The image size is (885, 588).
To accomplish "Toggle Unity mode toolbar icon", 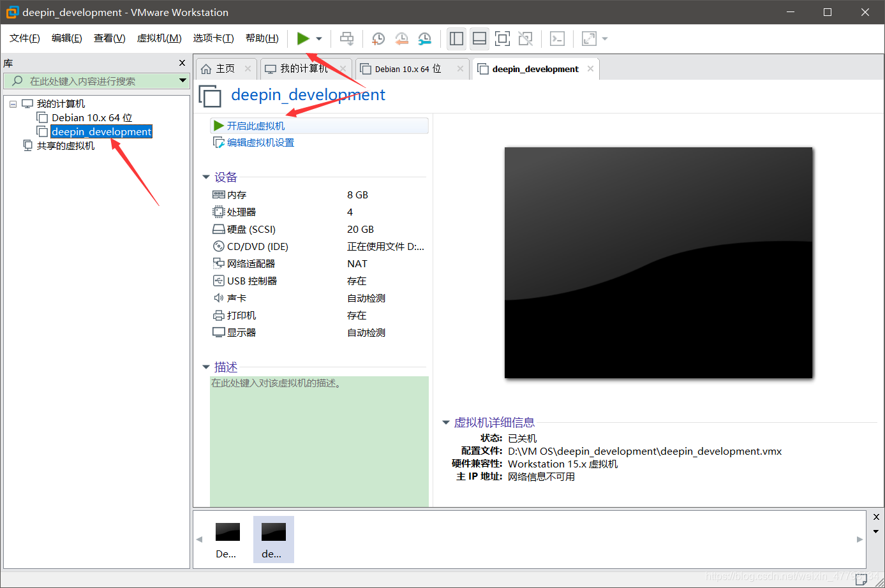I will 525,39.
